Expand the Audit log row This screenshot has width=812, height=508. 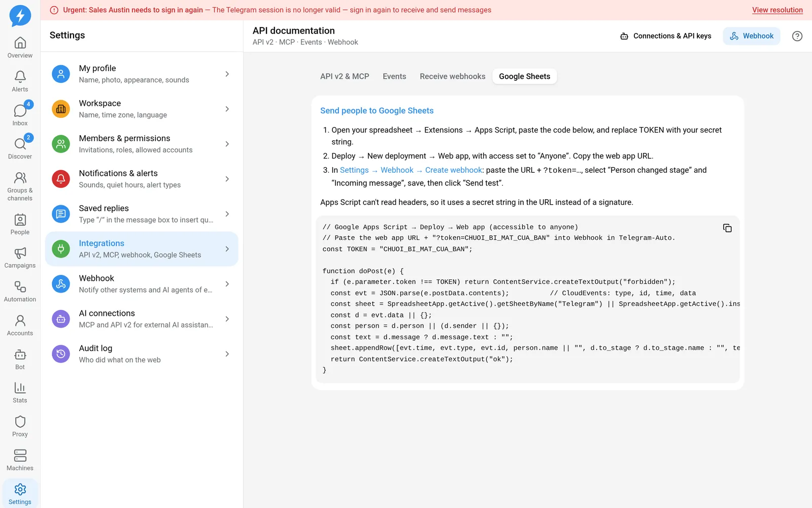[142, 354]
